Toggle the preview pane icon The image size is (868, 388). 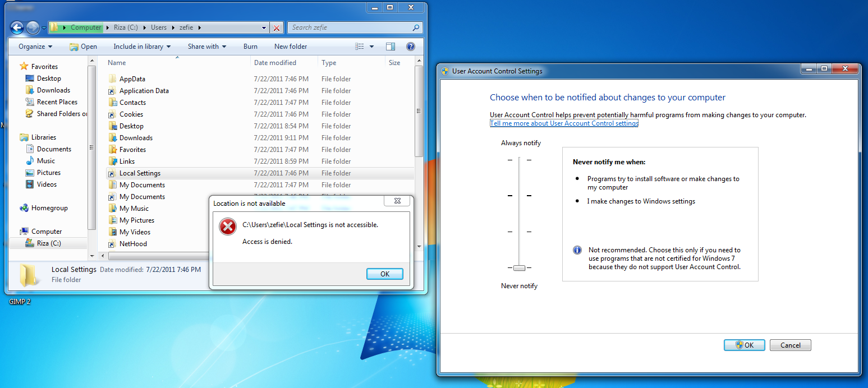coord(391,47)
